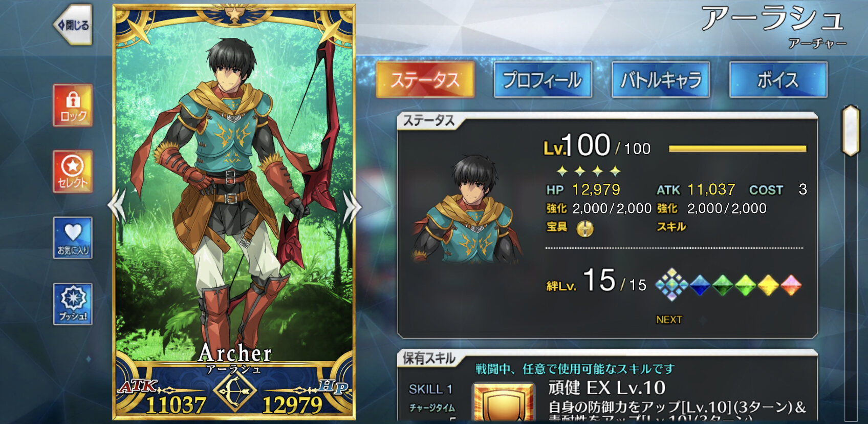Click the 閉じる close button

click(73, 25)
